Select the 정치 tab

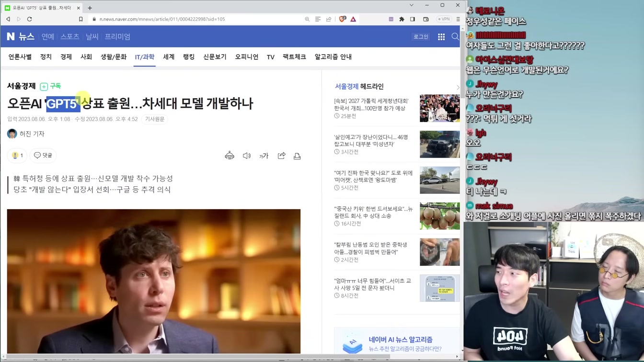(x=46, y=57)
